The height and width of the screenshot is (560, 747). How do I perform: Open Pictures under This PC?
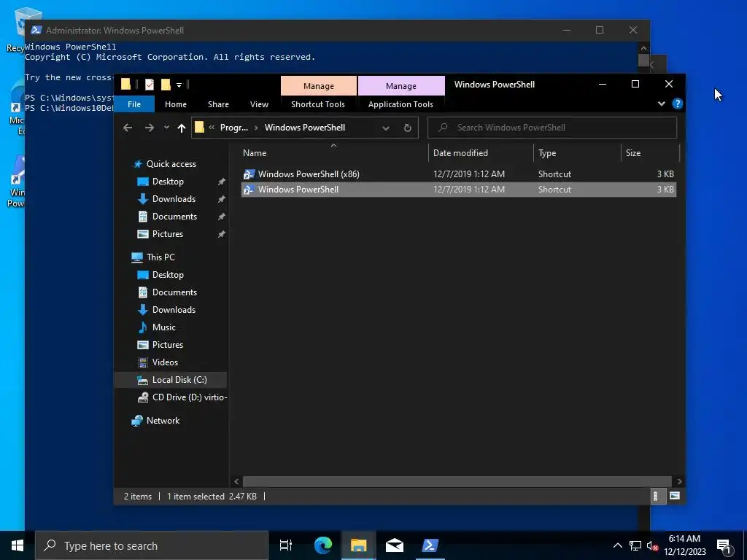[x=167, y=345]
